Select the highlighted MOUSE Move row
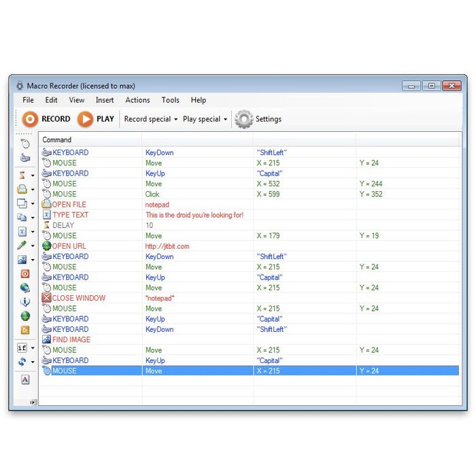 pyautogui.click(x=250, y=371)
